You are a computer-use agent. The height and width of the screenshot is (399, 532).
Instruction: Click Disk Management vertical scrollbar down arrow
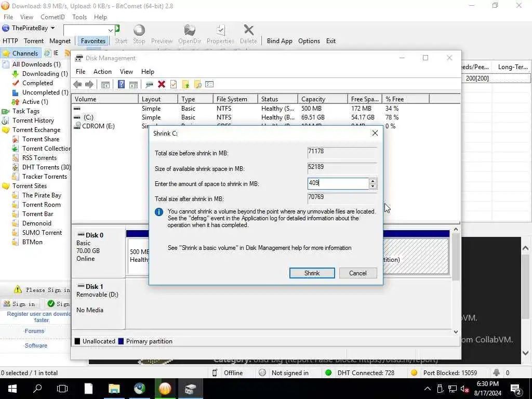(456, 332)
